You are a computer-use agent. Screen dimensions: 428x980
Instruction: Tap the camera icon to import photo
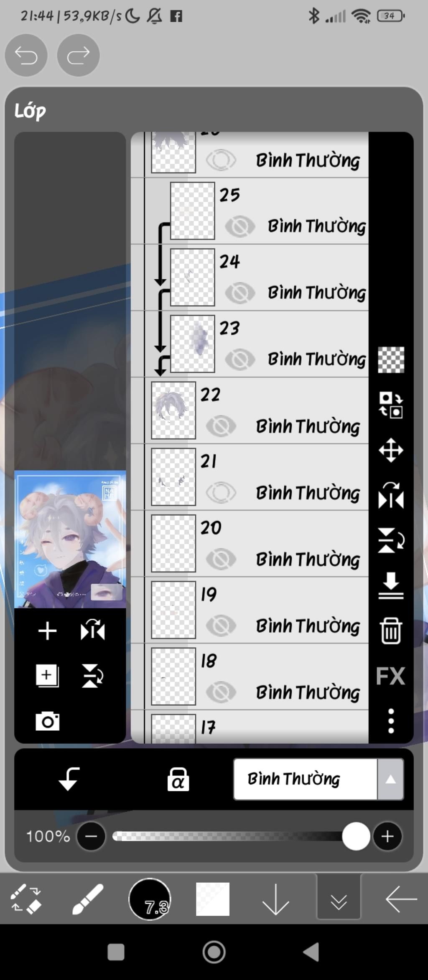(x=47, y=721)
